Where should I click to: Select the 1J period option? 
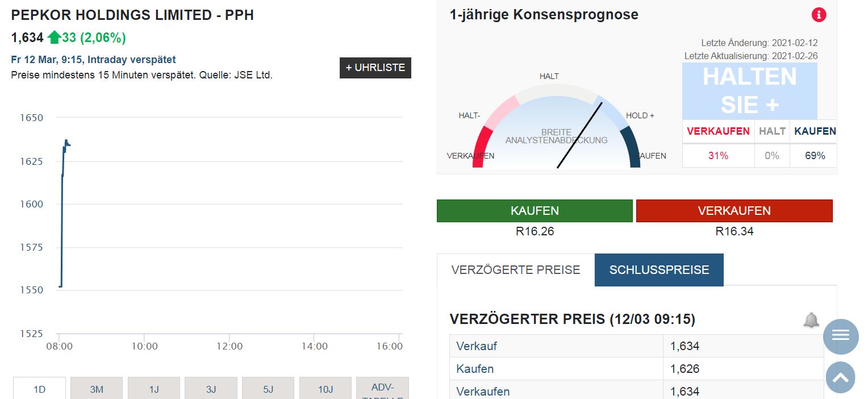click(153, 388)
